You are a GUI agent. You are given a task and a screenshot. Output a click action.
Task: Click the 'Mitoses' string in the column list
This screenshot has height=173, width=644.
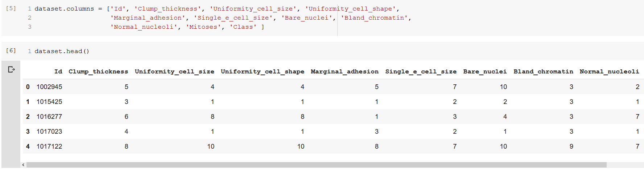pos(203,27)
